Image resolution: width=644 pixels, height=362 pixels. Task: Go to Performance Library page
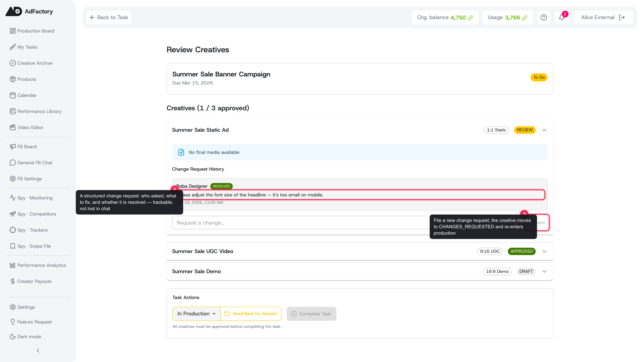click(39, 111)
